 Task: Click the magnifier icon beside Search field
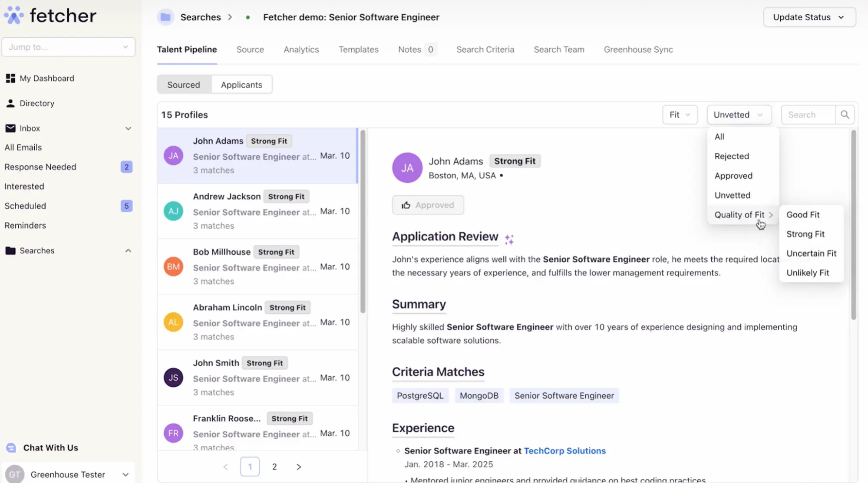click(844, 114)
